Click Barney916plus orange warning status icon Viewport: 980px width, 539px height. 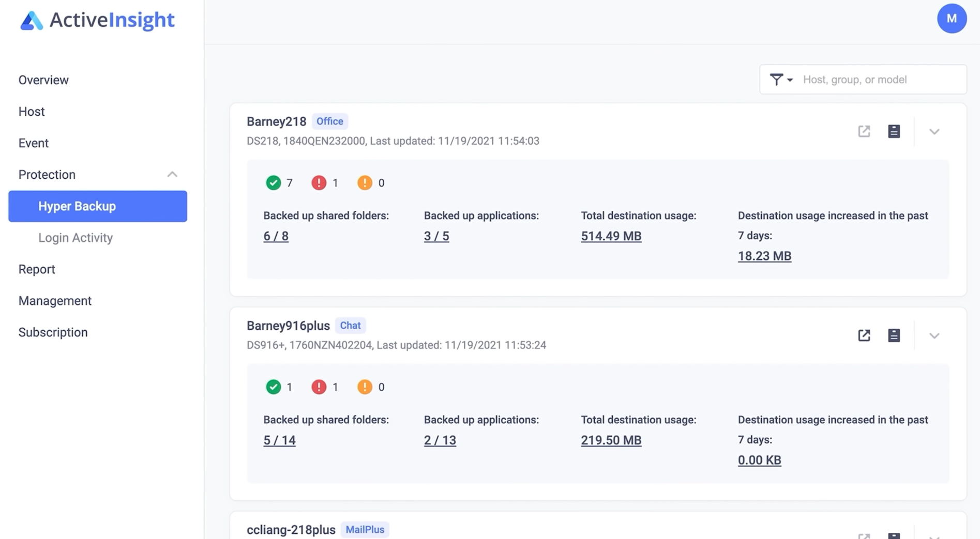pos(365,387)
